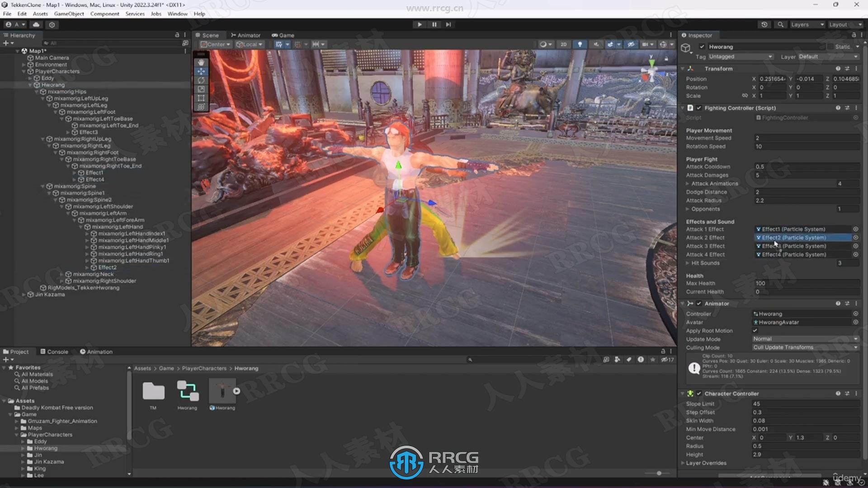The width and height of the screenshot is (868, 488).
Task: Select the Transform tool in Scene toolbar
Action: pyautogui.click(x=201, y=107)
